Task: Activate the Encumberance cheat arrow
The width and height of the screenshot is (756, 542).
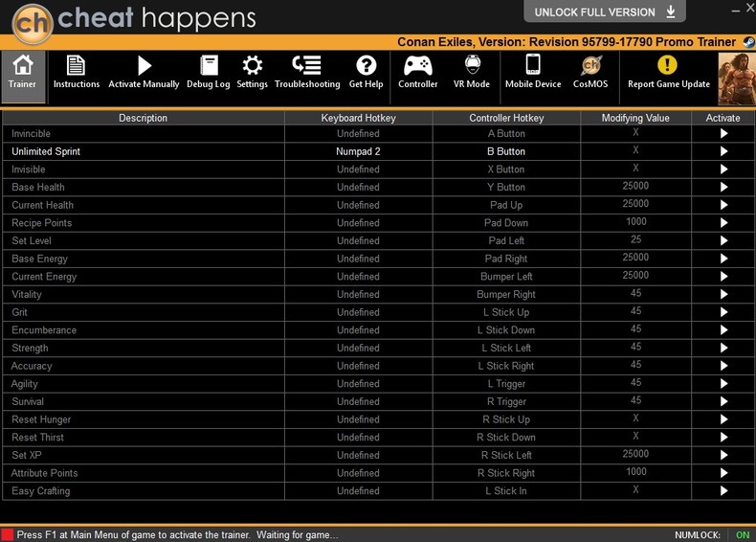Action: point(723,330)
